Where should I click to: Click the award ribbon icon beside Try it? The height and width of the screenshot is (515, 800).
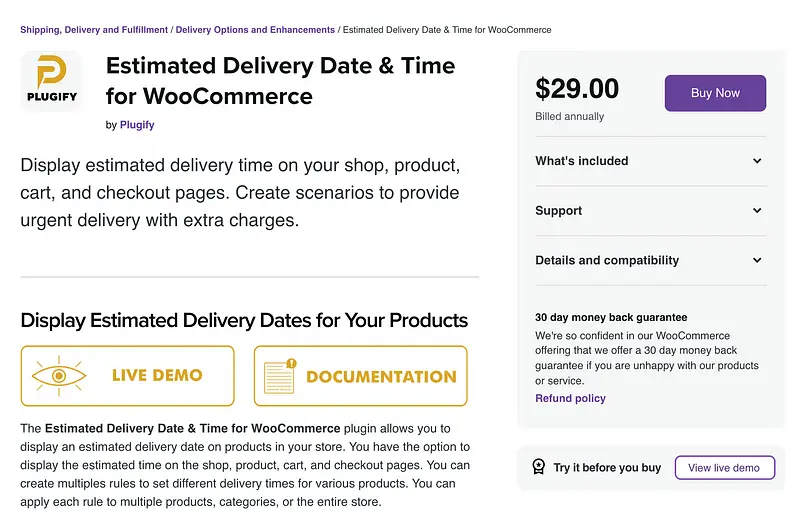click(x=538, y=467)
